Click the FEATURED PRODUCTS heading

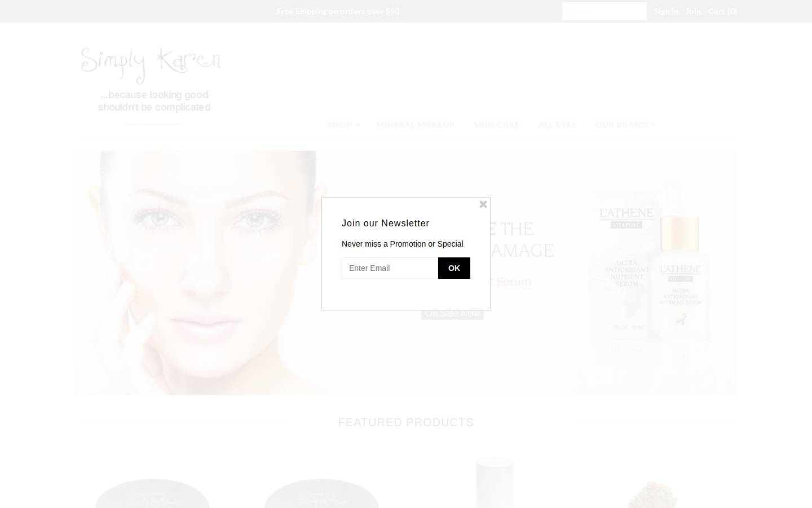click(x=406, y=422)
